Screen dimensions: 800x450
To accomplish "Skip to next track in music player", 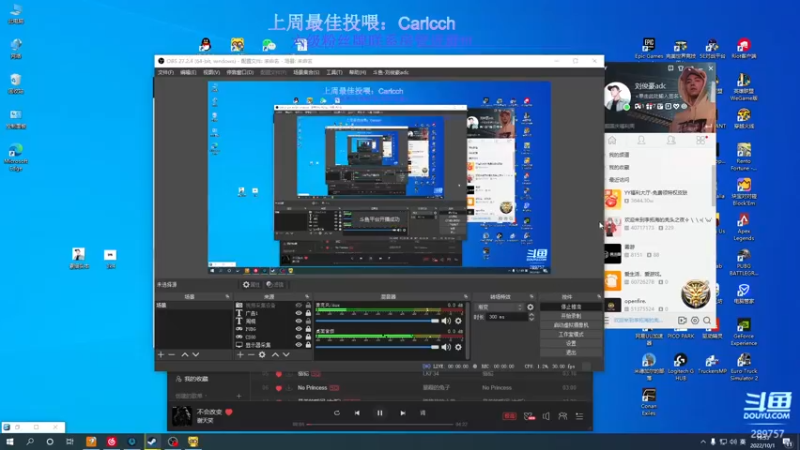I will click(x=403, y=413).
